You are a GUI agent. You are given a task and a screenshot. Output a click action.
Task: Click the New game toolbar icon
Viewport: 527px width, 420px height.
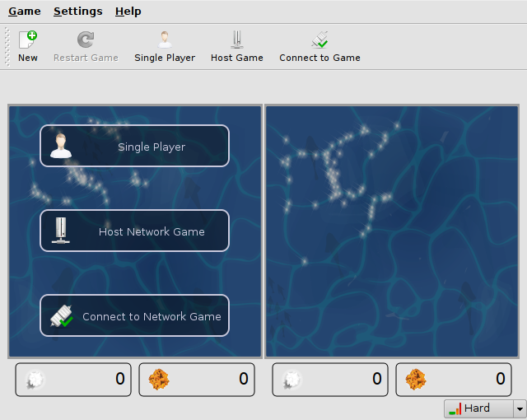28,40
